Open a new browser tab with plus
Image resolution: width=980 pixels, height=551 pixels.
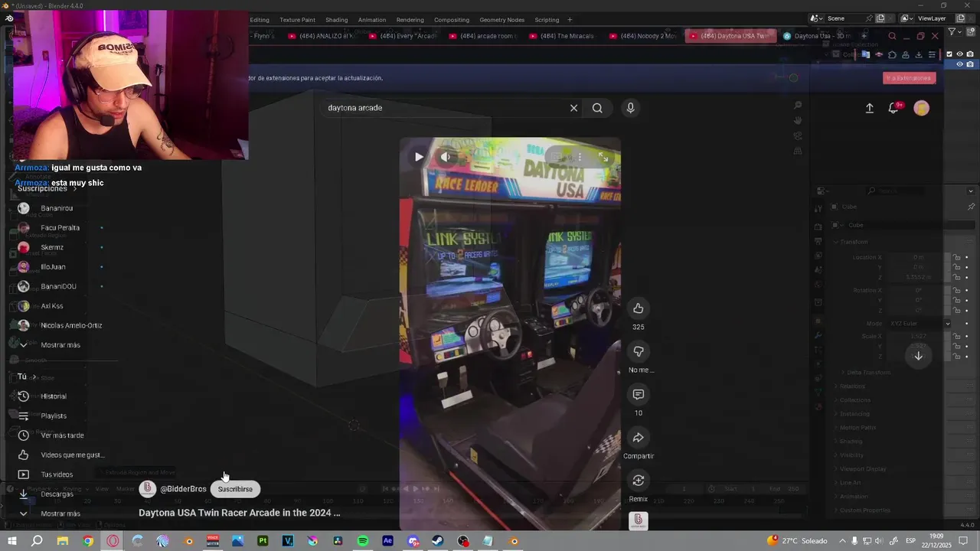click(864, 36)
